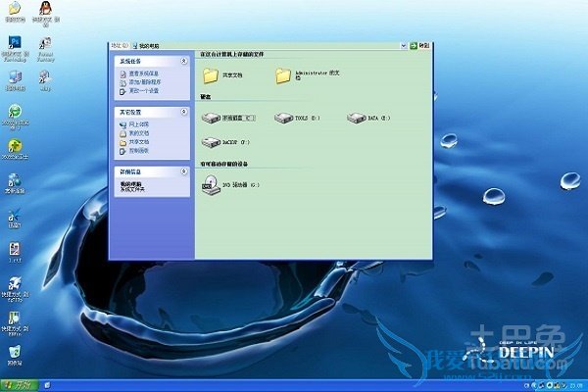
Task: Select the 共享文档 folder in the file area
Action: click(222, 75)
